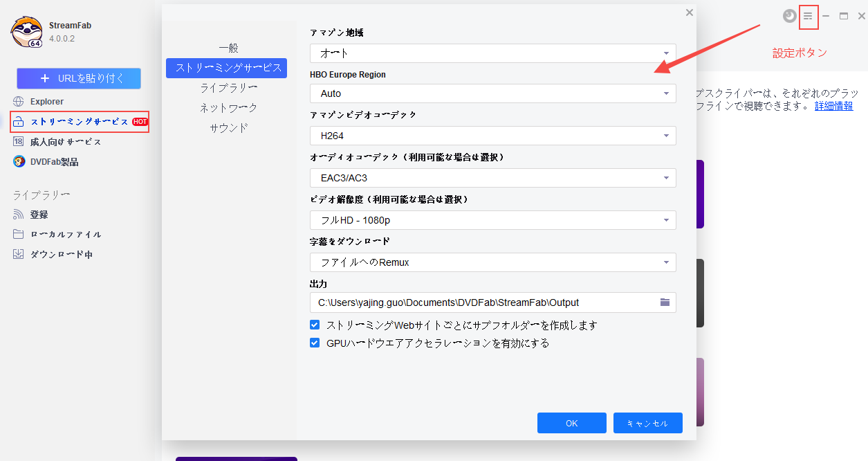This screenshot has width=868, height=461.
Task: Open the 詳細情報 link
Action: [x=833, y=106]
